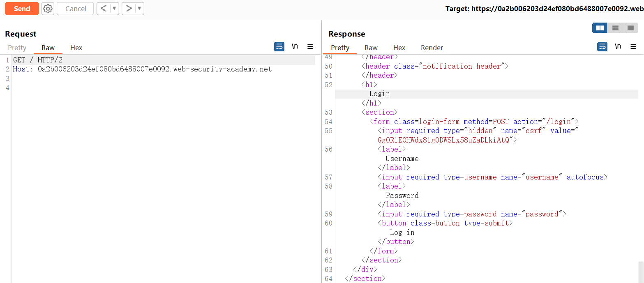Expand the forward history dropdown arrow
This screenshot has width=644, height=283.
(139, 9)
